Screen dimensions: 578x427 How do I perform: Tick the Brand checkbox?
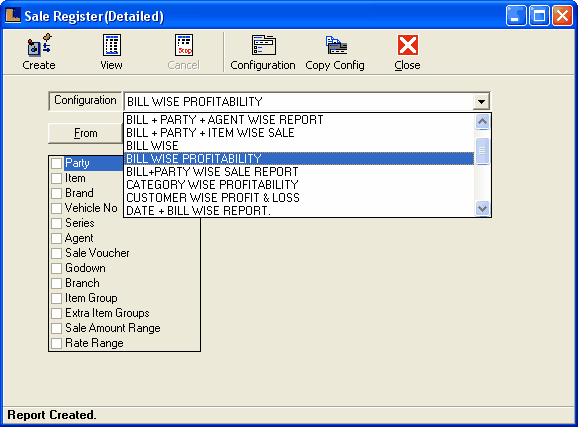[x=56, y=193]
